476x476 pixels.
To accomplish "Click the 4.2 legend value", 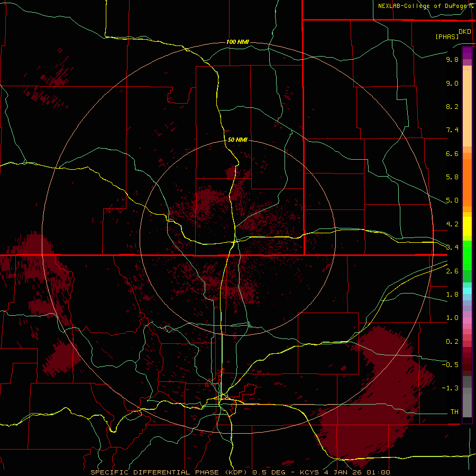I will coord(452,224).
